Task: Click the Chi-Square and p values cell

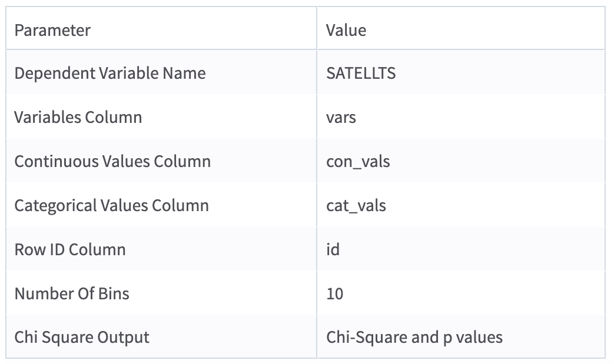Action: [414, 337]
